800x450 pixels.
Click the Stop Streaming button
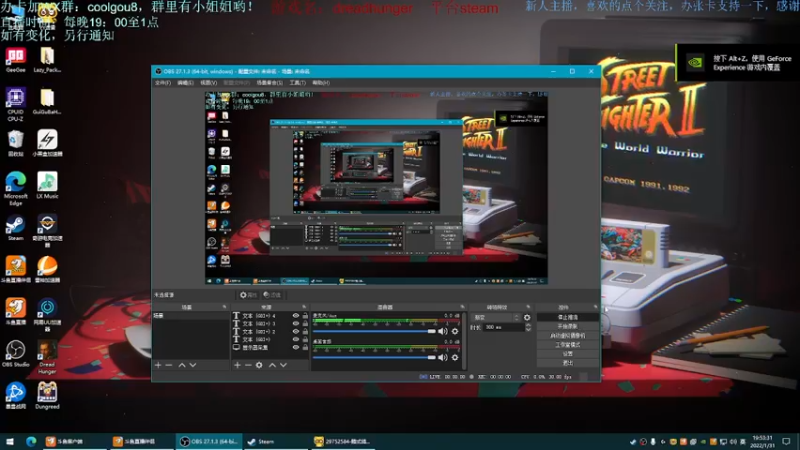(567, 317)
